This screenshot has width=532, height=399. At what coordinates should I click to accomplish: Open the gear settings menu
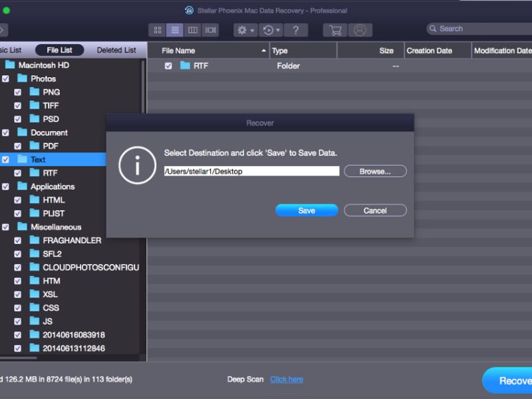pyautogui.click(x=245, y=30)
